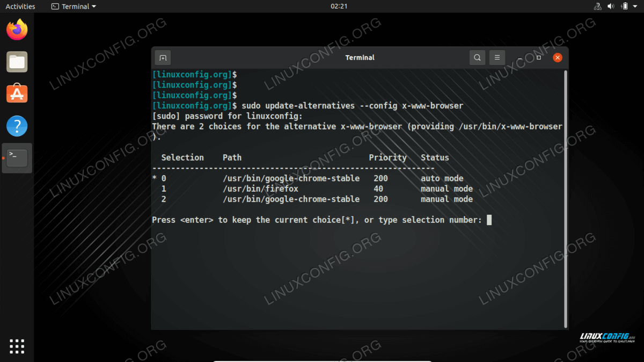Select the Terminal icon in dock

(x=17, y=158)
